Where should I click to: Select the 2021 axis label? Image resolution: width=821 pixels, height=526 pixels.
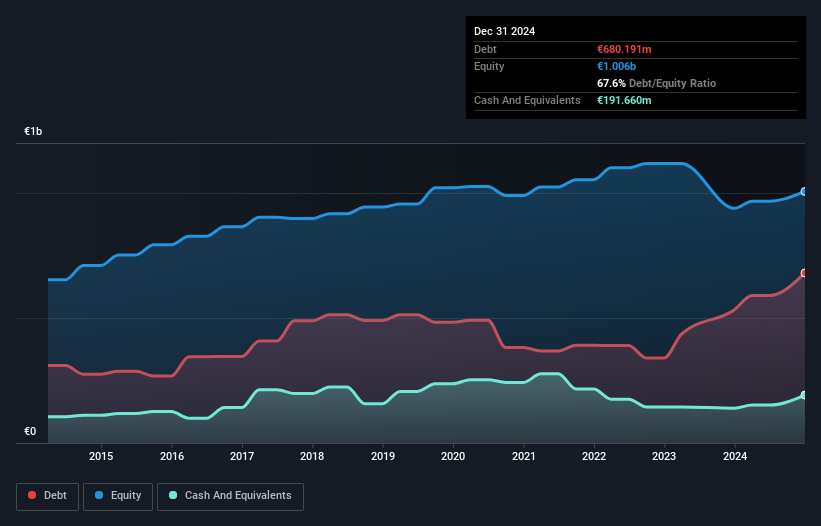[524, 456]
